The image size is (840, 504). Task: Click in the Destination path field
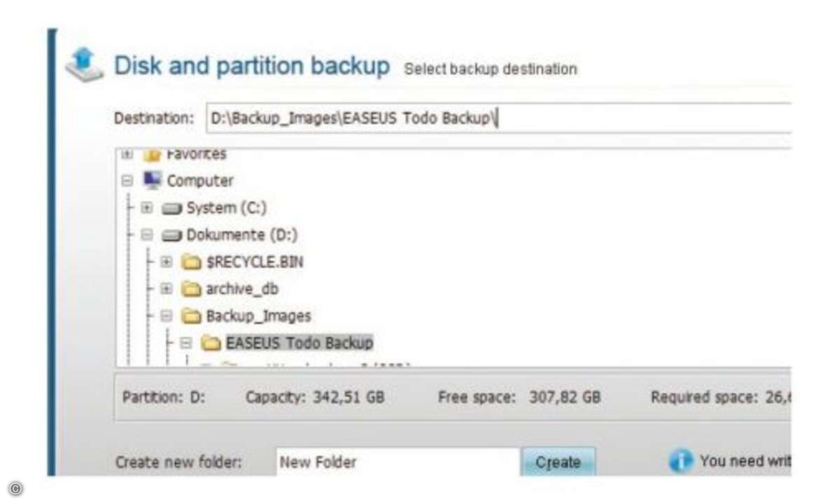tap(498, 118)
